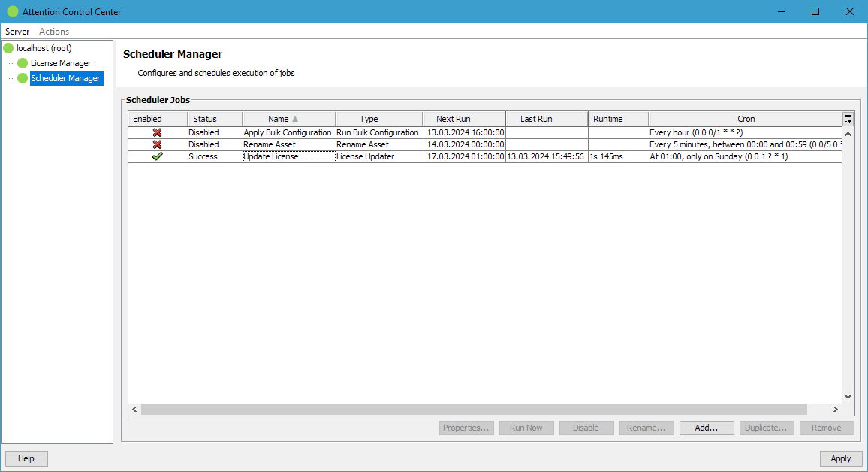The width and height of the screenshot is (868, 472).
Task: Open the Server menu
Action: [17, 32]
